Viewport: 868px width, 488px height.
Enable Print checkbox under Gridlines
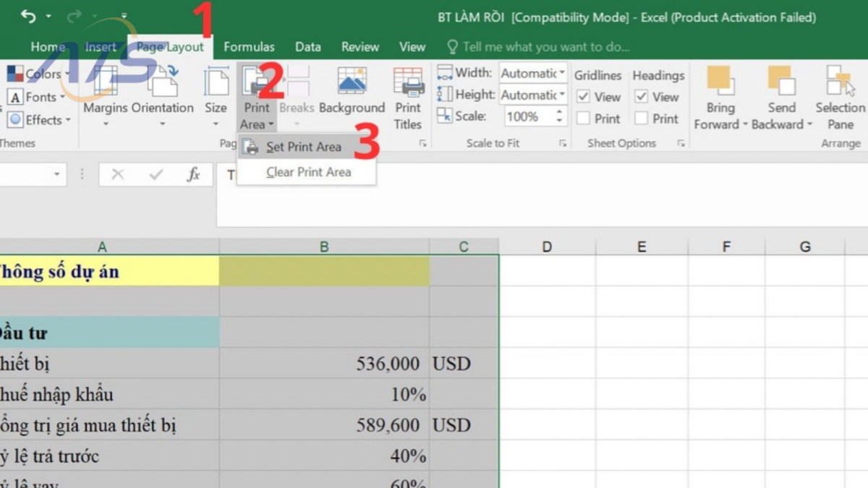[x=584, y=119]
